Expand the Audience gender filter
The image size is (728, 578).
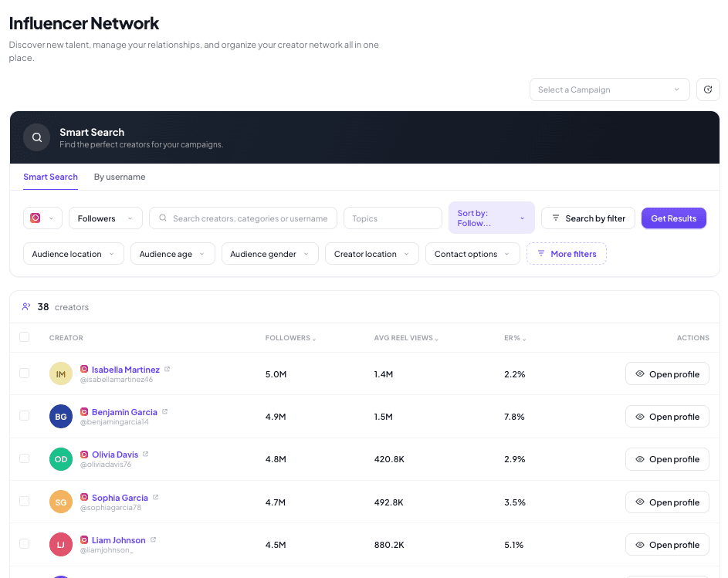point(269,254)
